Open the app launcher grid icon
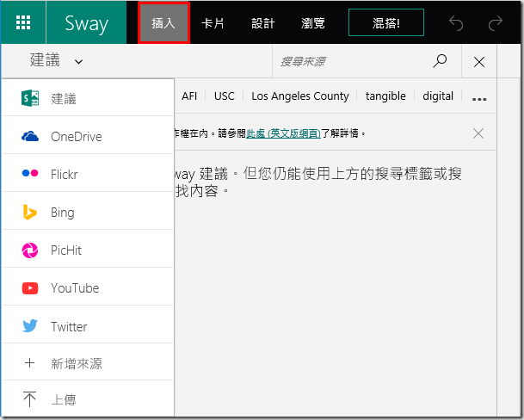Image resolution: width=524 pixels, height=420 pixels. pyautogui.click(x=23, y=22)
